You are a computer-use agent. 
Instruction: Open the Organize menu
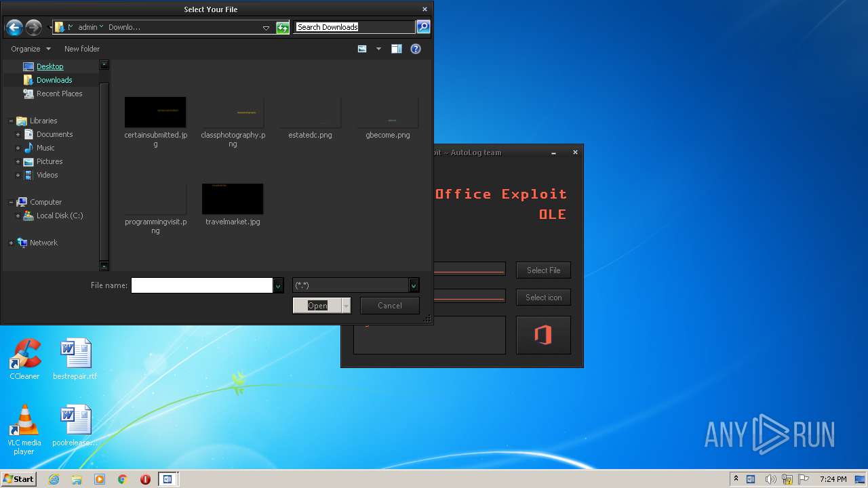click(31, 49)
